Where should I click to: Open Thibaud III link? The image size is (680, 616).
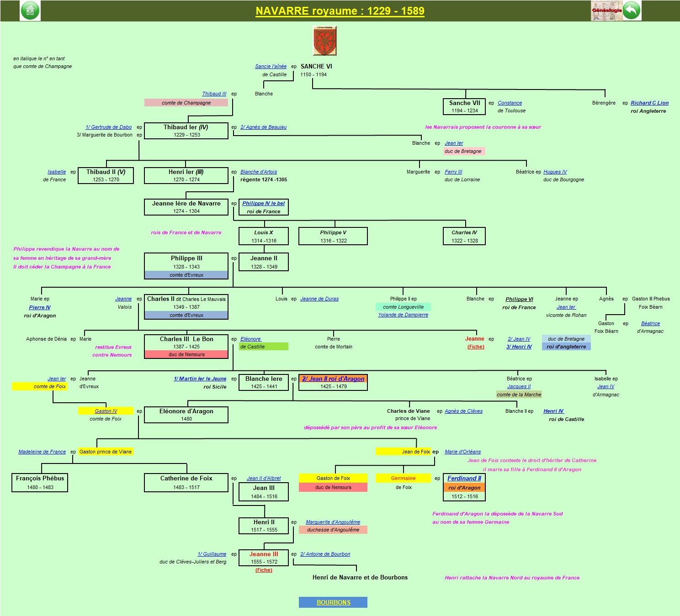(214, 94)
